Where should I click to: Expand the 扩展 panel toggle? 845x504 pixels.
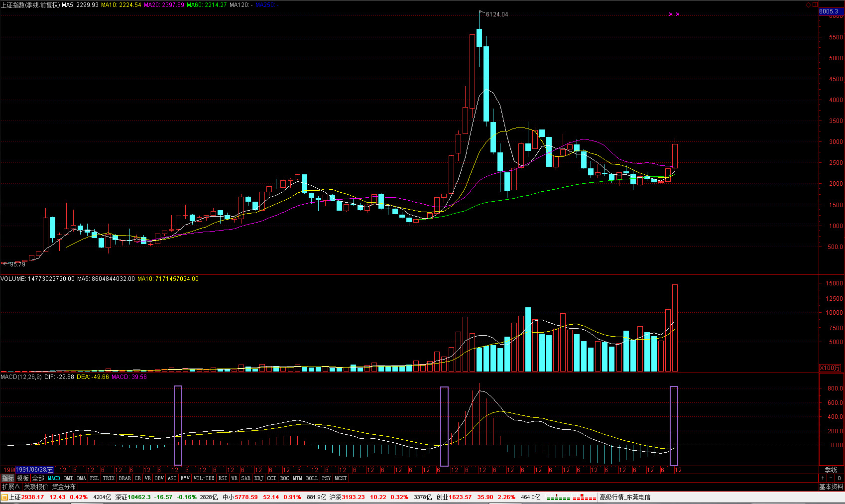pos(11,487)
